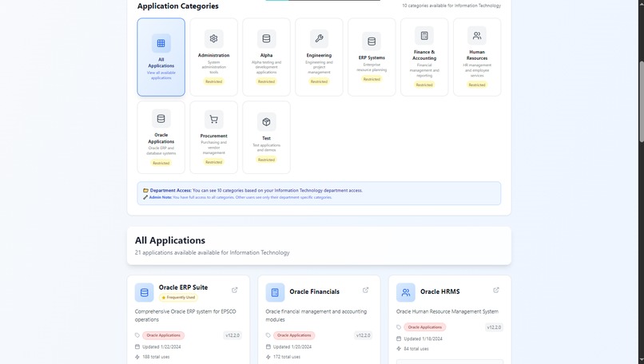The width and height of the screenshot is (644, 364).
Task: Open Oracle ERP Suite external link icon
Action: pyautogui.click(x=235, y=290)
